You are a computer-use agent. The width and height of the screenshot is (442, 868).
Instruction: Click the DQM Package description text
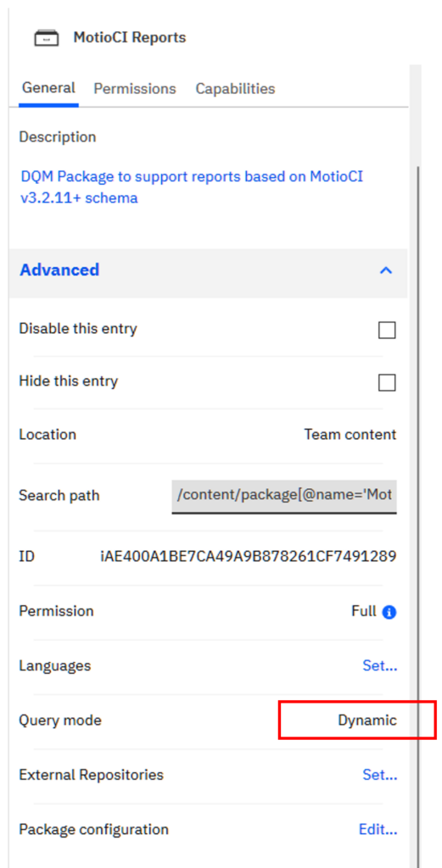193,187
